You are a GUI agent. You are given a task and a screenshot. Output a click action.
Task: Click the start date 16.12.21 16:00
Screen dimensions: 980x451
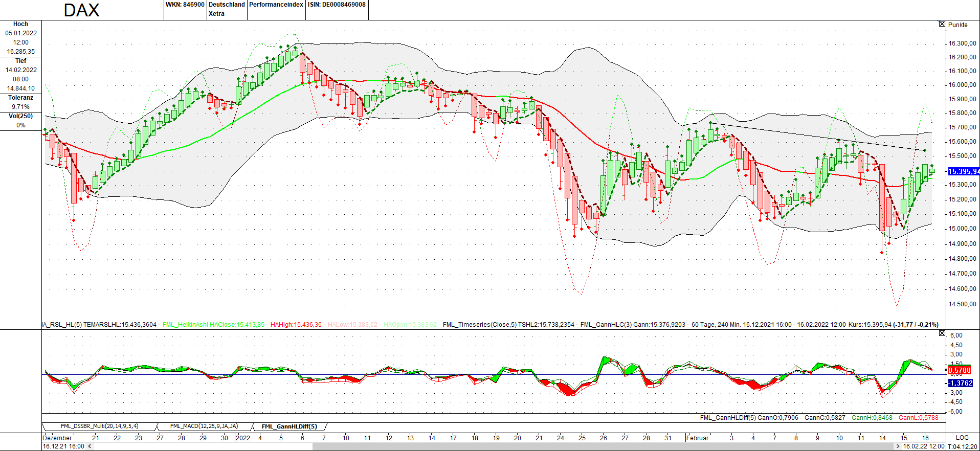point(63,446)
